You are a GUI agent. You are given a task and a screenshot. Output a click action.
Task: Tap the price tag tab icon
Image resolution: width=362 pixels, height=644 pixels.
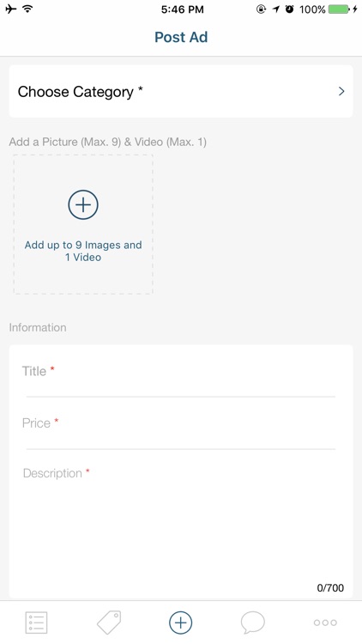pos(109,623)
